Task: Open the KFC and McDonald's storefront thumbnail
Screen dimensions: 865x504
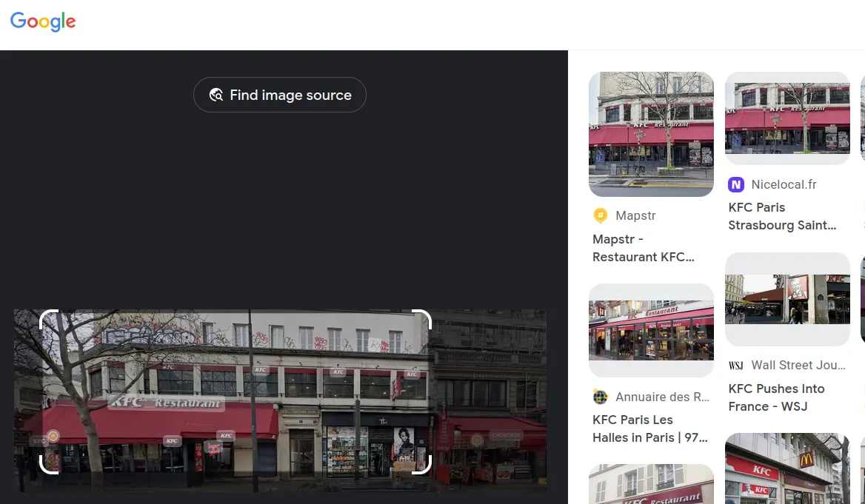Action: pos(787,468)
